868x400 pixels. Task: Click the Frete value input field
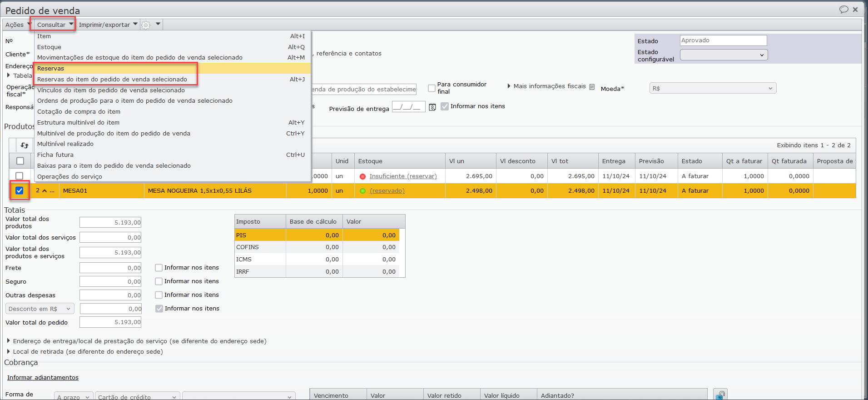(110, 268)
